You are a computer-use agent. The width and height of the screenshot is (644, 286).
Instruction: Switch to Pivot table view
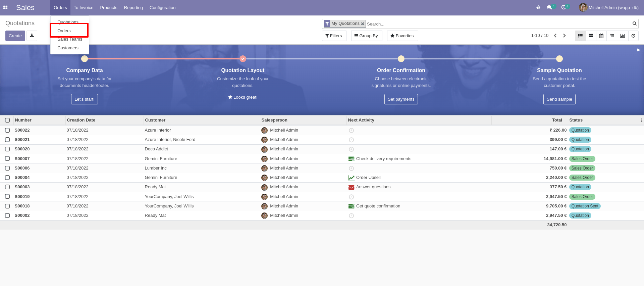(612, 36)
